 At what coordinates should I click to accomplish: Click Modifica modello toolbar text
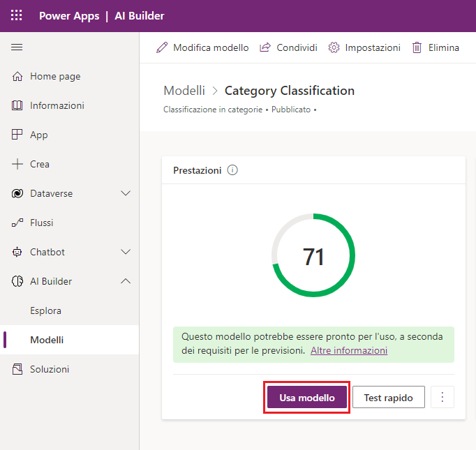(x=211, y=47)
